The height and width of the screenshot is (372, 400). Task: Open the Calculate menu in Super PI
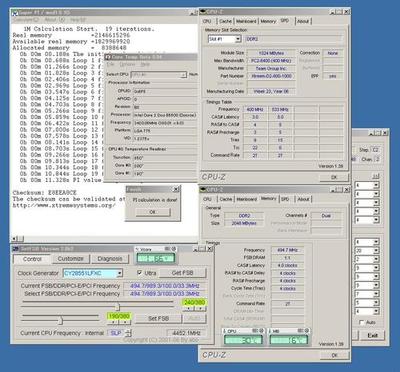(26, 20)
